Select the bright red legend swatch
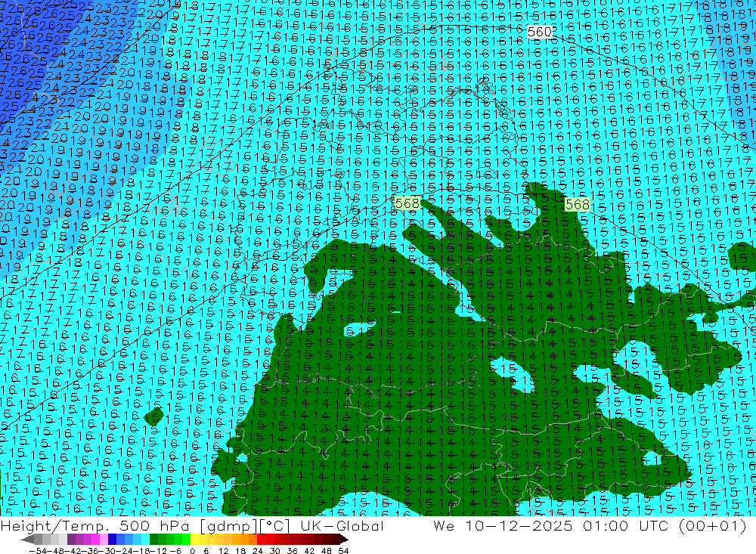The image size is (756, 554). 261,540
